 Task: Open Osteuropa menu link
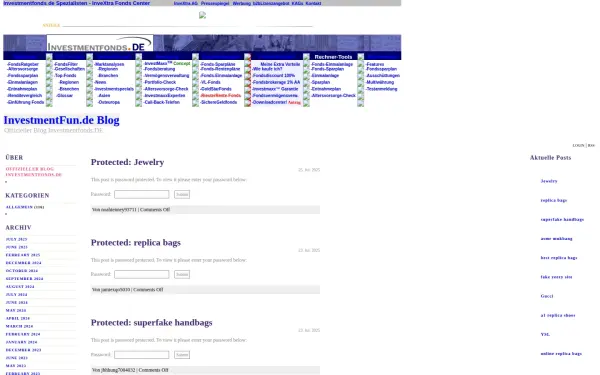[109, 102]
